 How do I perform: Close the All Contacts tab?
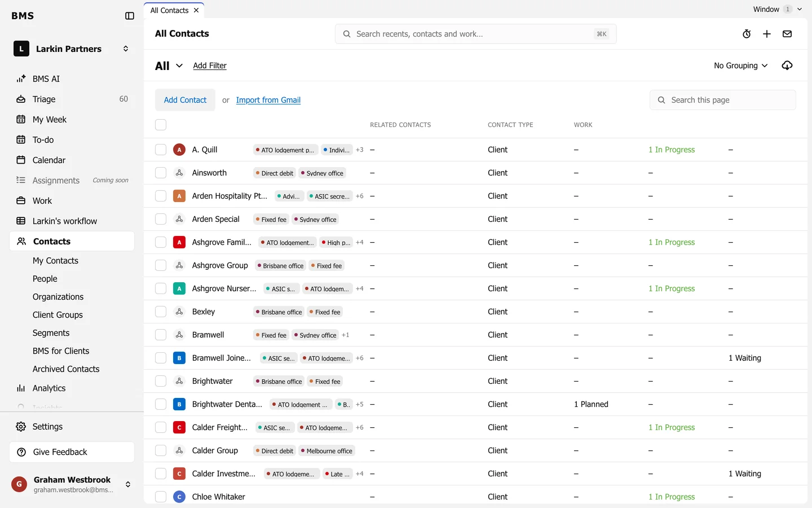(196, 10)
